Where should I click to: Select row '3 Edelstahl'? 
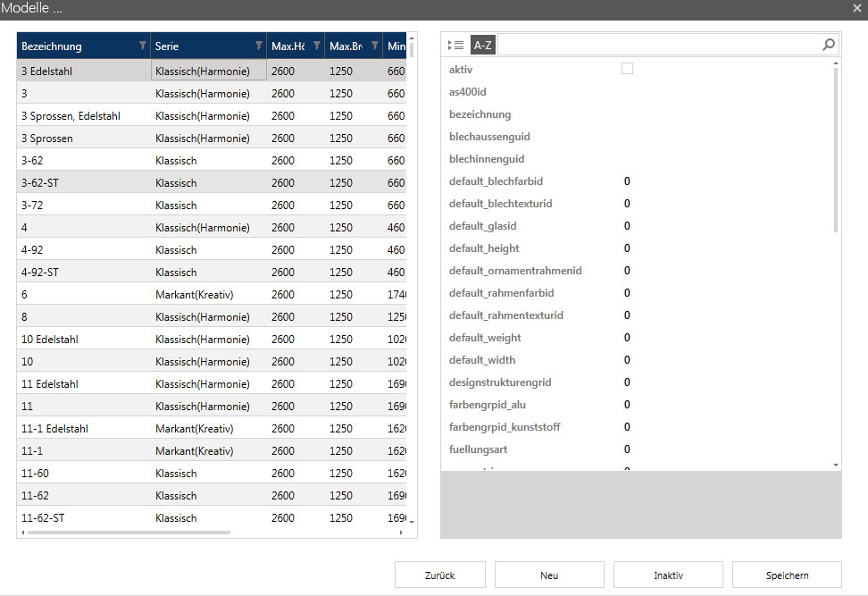click(x=212, y=71)
